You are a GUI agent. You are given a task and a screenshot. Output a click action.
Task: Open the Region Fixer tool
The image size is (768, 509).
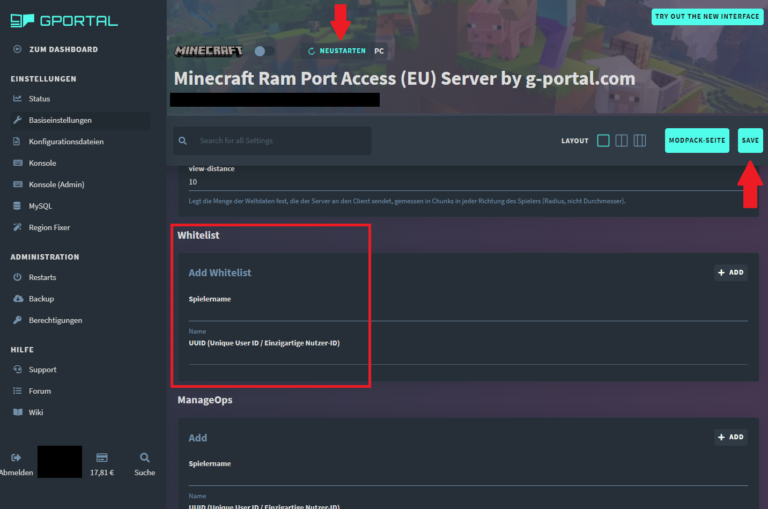pos(49,227)
